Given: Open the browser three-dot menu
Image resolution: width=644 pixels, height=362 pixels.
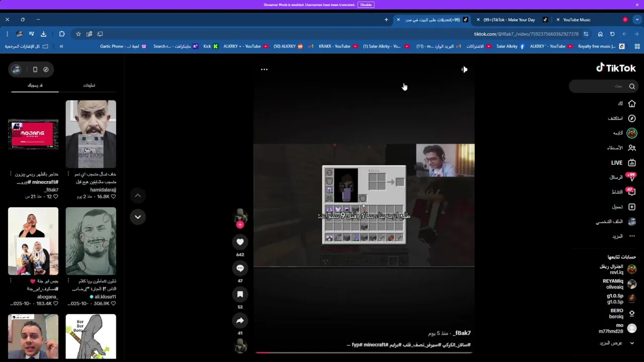Looking at the screenshot, I should pyautogui.click(x=7, y=34).
